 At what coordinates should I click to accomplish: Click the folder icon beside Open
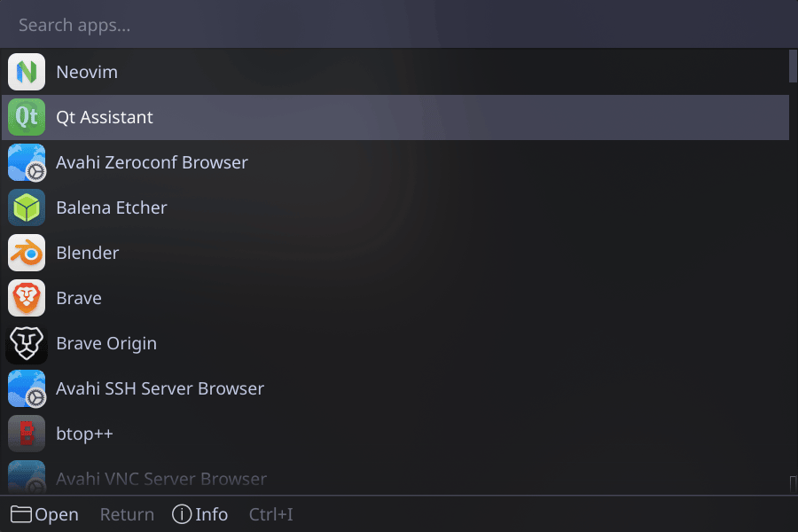click(21, 514)
